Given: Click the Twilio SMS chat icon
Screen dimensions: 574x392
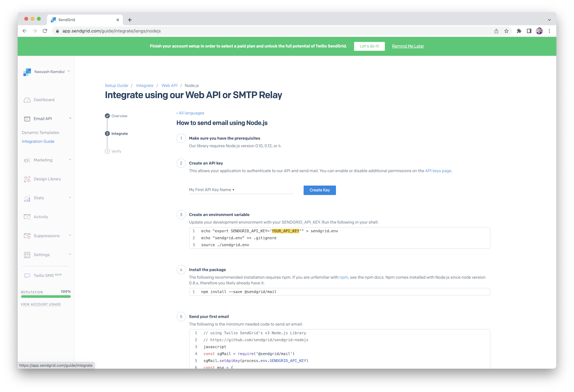Looking at the screenshot, I should [27, 276].
